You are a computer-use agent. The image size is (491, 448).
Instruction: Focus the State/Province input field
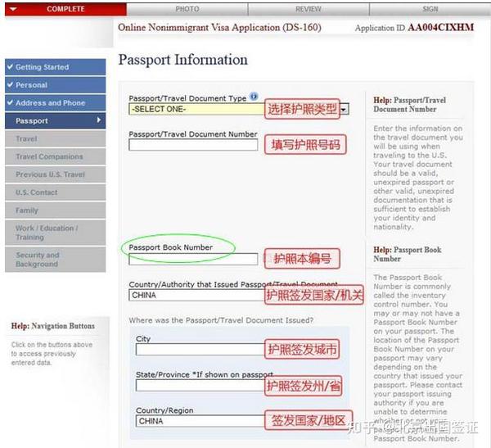200,385
